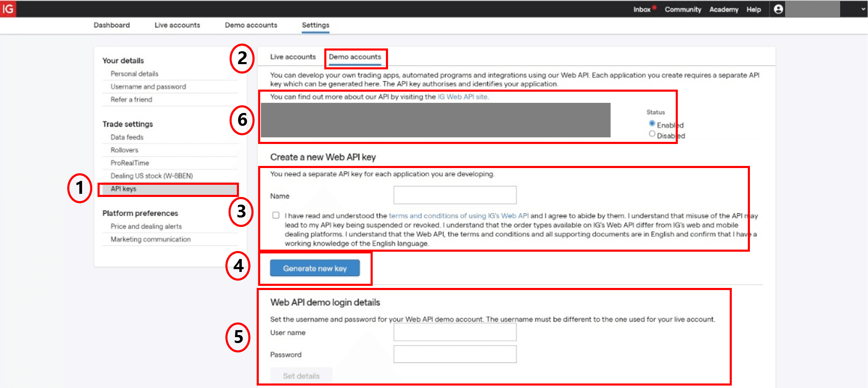Open the user profile icon
The width and height of the screenshot is (868, 388).
coord(778,9)
